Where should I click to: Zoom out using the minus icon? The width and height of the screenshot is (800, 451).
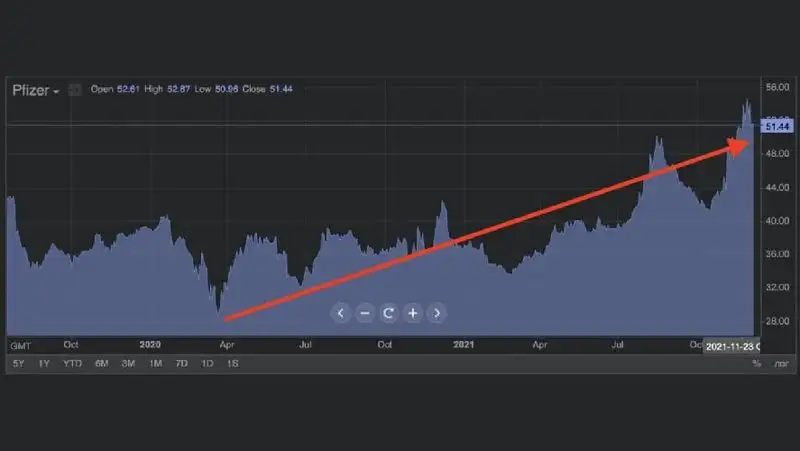tap(364, 313)
